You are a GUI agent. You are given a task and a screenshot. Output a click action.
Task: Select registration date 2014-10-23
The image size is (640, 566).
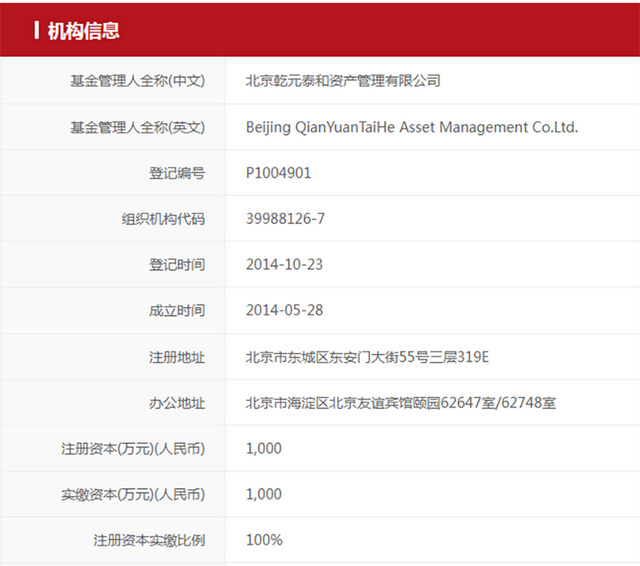[x=284, y=264]
